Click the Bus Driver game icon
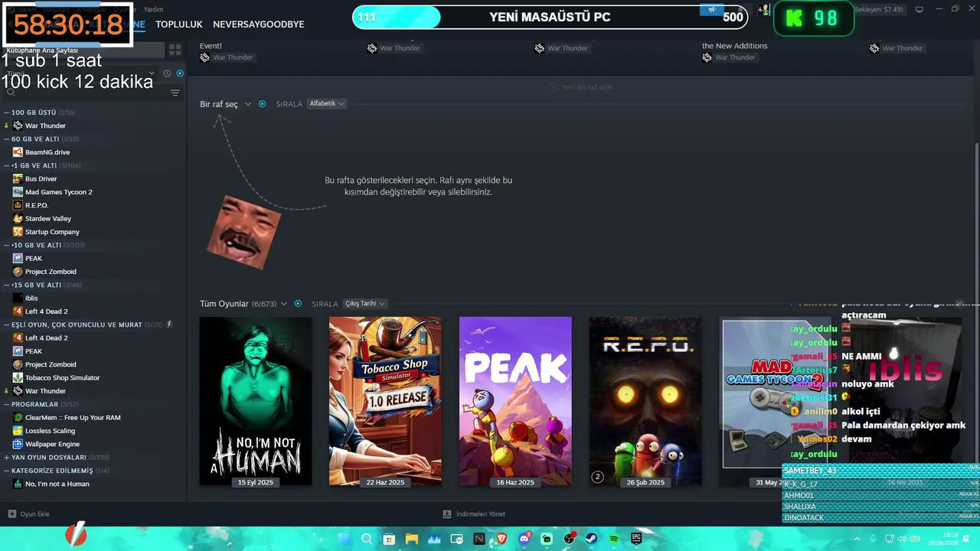Image resolution: width=980 pixels, height=551 pixels. (x=18, y=179)
